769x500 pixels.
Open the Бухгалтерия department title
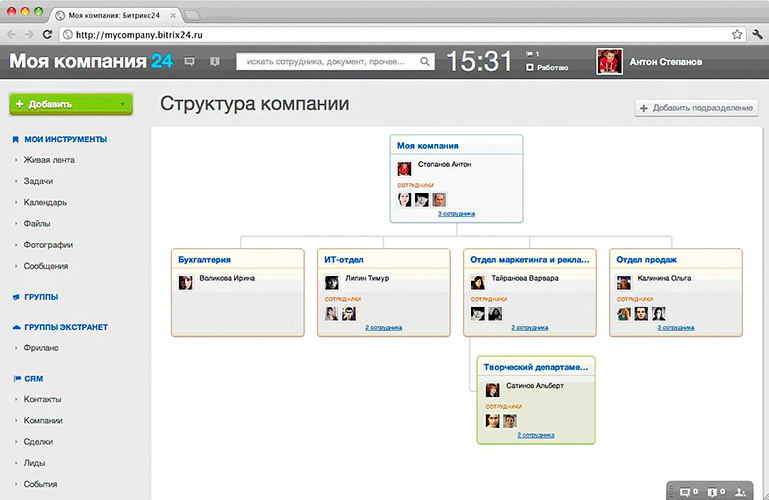pyautogui.click(x=205, y=260)
